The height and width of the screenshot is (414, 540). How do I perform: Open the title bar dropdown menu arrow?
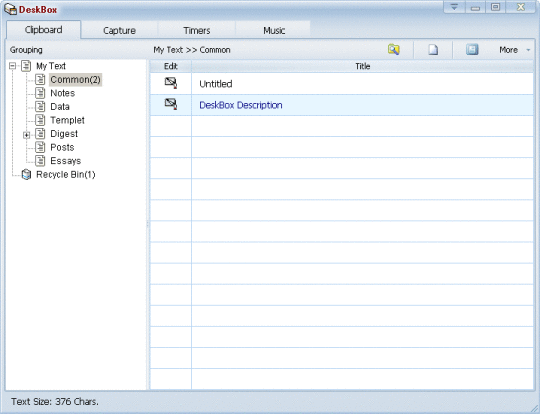point(454,7)
